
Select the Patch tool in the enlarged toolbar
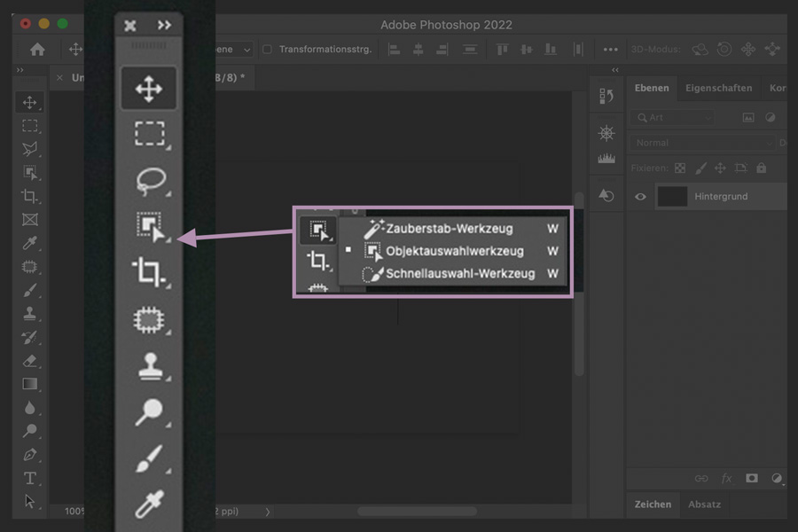149,320
